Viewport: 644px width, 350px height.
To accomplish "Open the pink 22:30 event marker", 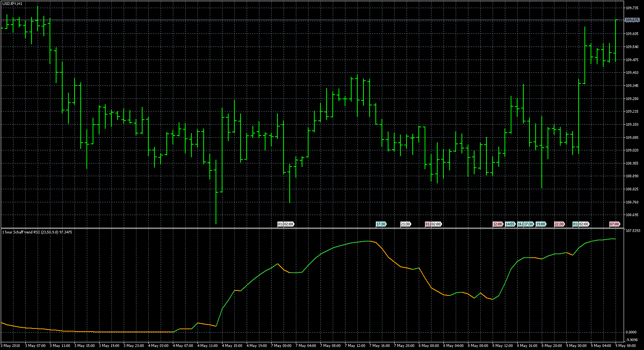I will click(559, 224).
